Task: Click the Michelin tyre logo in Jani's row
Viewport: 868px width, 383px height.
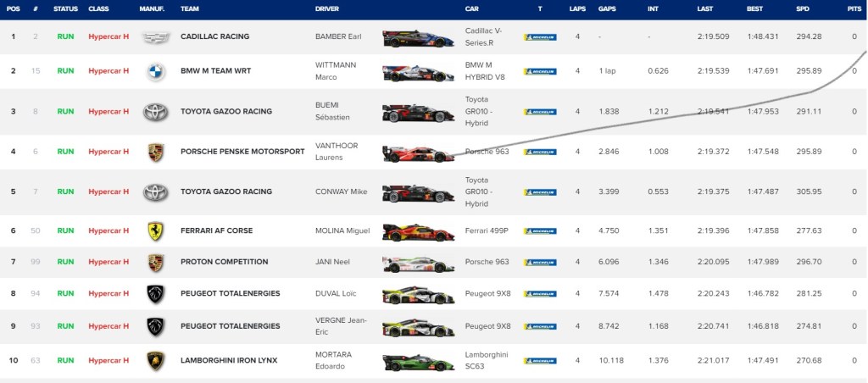Action: pos(540,263)
